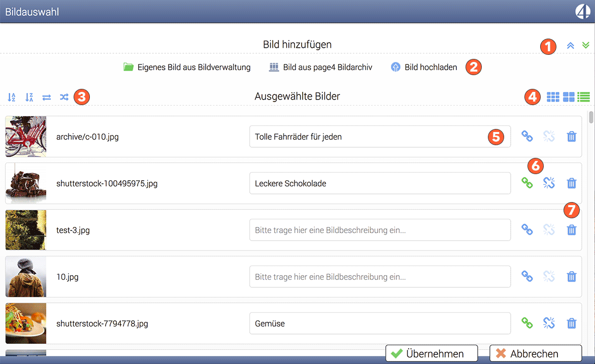Select test-3.jpg thumbnail
This screenshot has width=595, height=364.
coord(26,230)
